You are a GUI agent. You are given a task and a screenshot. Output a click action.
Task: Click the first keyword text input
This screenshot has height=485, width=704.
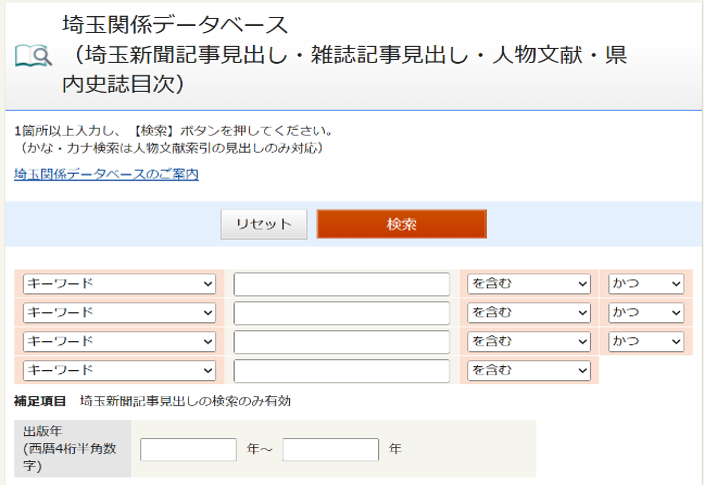click(x=341, y=284)
